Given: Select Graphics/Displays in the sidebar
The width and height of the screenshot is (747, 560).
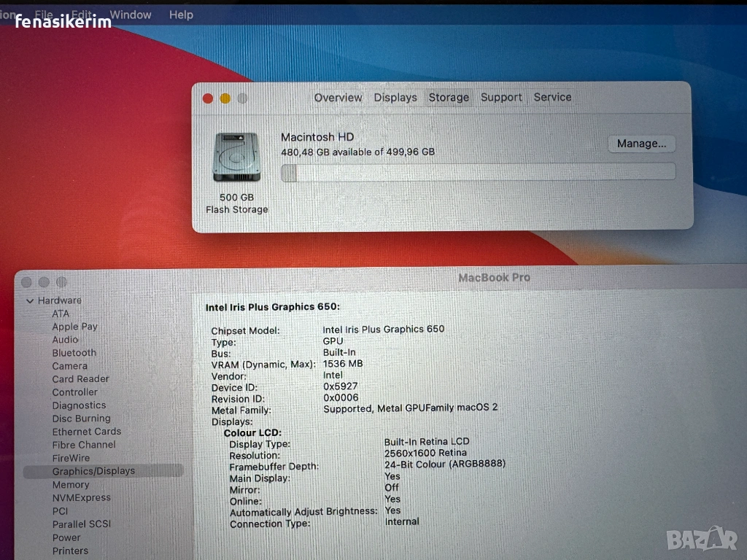Looking at the screenshot, I should pyautogui.click(x=93, y=471).
